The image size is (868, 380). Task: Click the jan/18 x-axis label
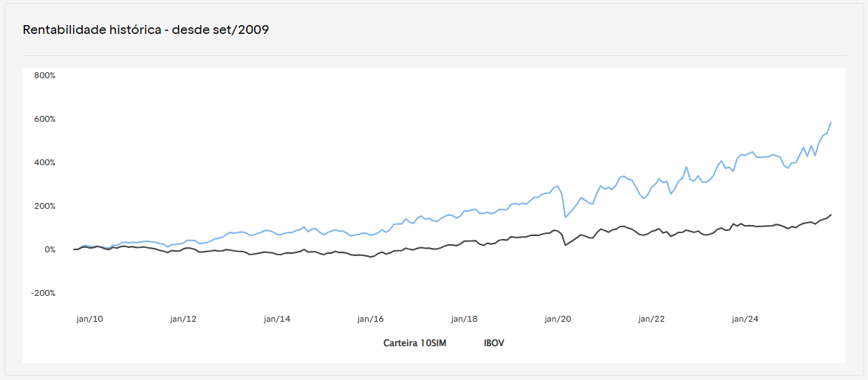pyautogui.click(x=465, y=319)
